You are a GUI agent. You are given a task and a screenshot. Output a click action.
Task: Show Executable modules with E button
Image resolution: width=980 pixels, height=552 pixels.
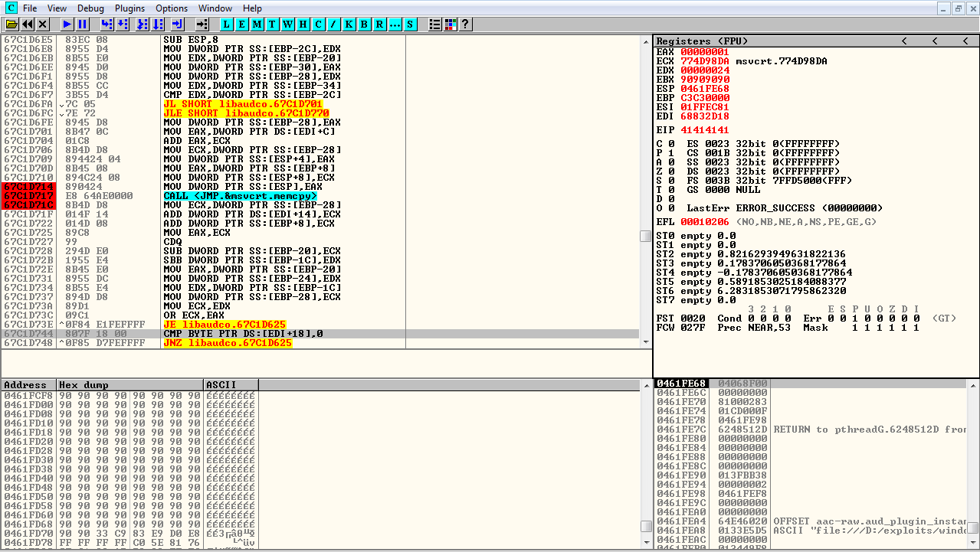(x=241, y=24)
